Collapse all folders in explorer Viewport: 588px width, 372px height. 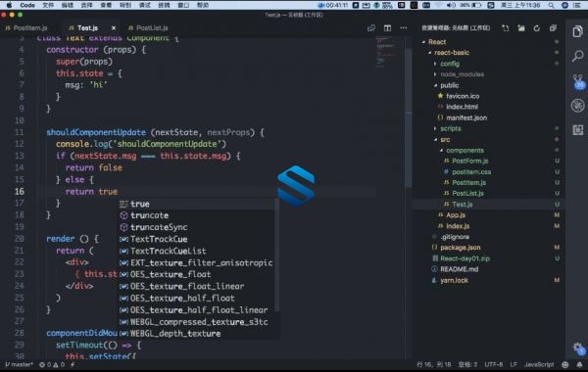click(x=553, y=28)
